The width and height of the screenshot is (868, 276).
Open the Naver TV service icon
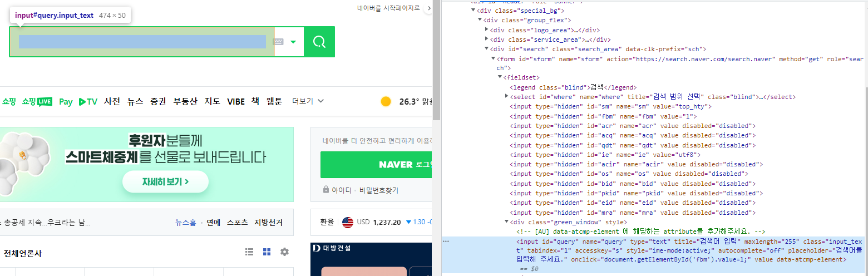pyautogui.click(x=88, y=101)
